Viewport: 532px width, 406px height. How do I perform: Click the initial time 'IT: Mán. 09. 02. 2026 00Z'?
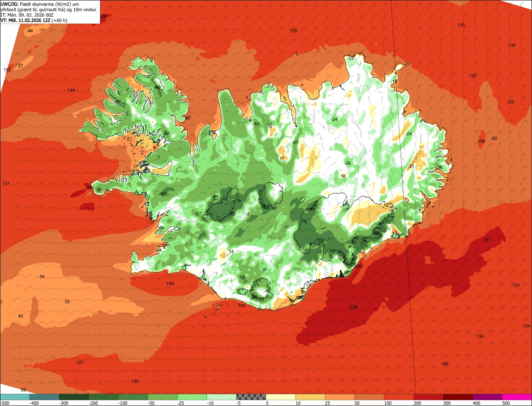click(x=27, y=15)
